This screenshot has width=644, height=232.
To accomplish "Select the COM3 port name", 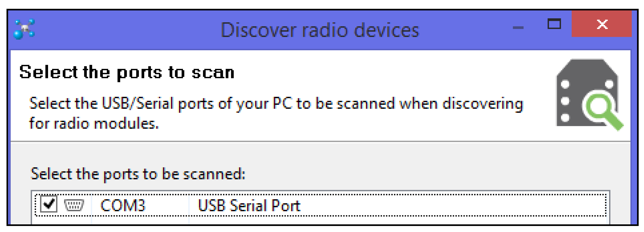I will coord(123,206).
